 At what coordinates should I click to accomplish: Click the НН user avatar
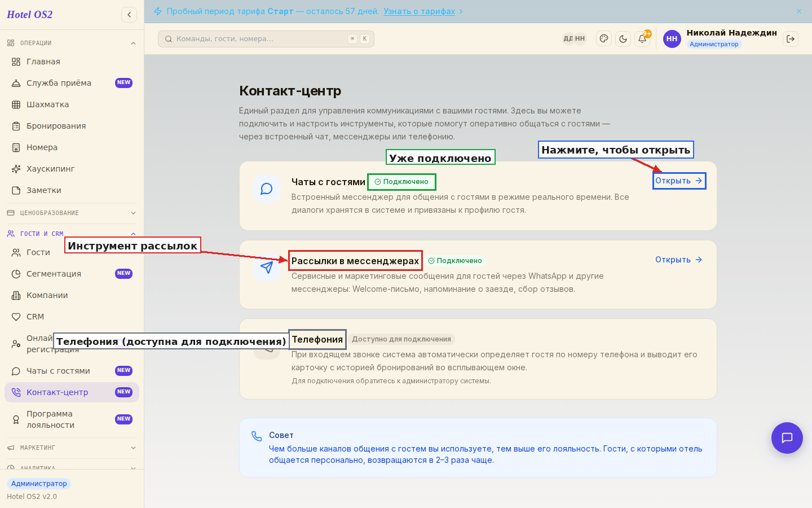(x=672, y=39)
